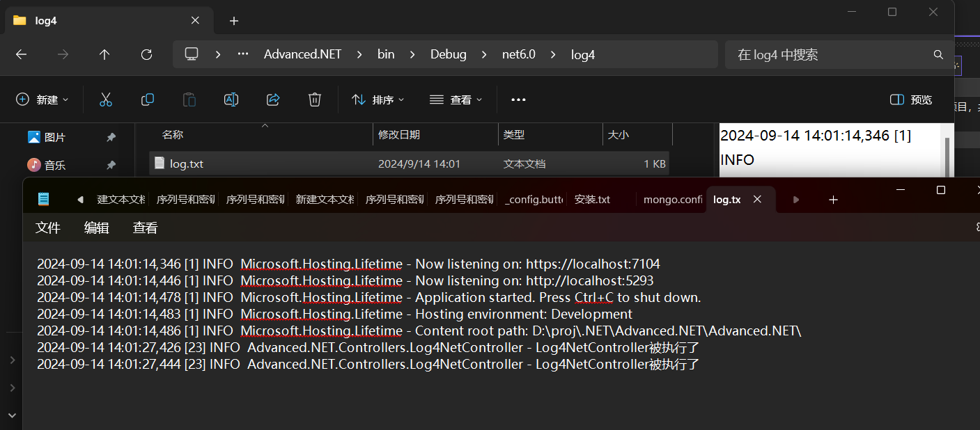Image resolution: width=980 pixels, height=430 pixels.
Task: Open a new File Explorer tab
Action: (x=234, y=21)
